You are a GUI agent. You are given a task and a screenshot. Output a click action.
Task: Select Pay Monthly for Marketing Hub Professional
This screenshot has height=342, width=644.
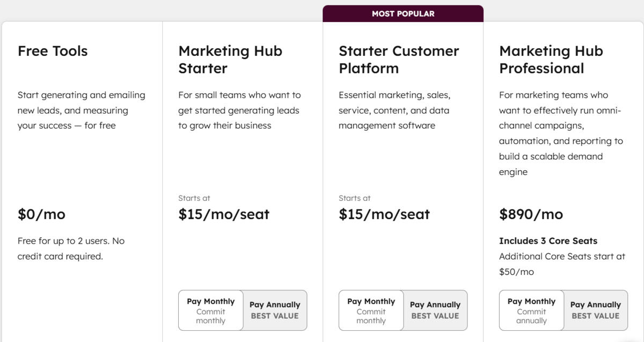coord(531,310)
